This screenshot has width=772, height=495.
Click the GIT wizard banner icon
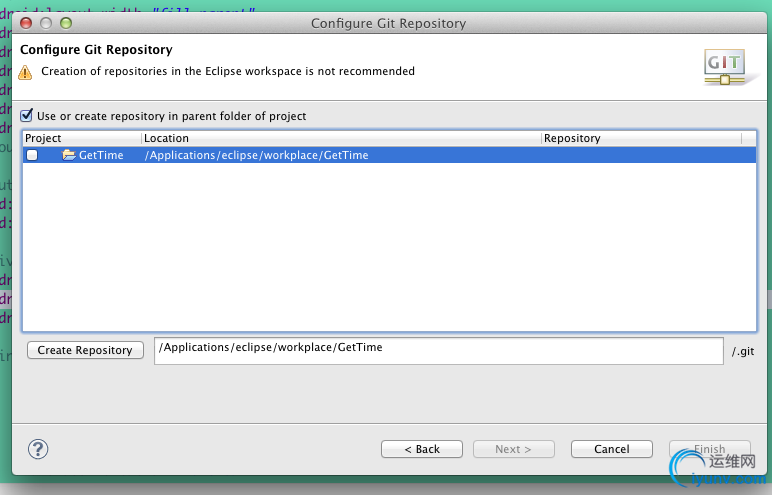click(723, 65)
